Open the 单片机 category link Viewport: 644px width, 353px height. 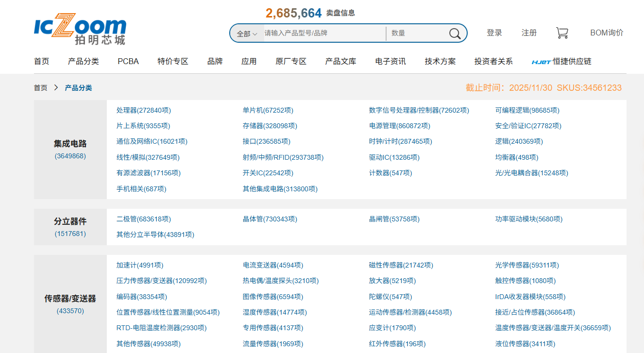268,110
